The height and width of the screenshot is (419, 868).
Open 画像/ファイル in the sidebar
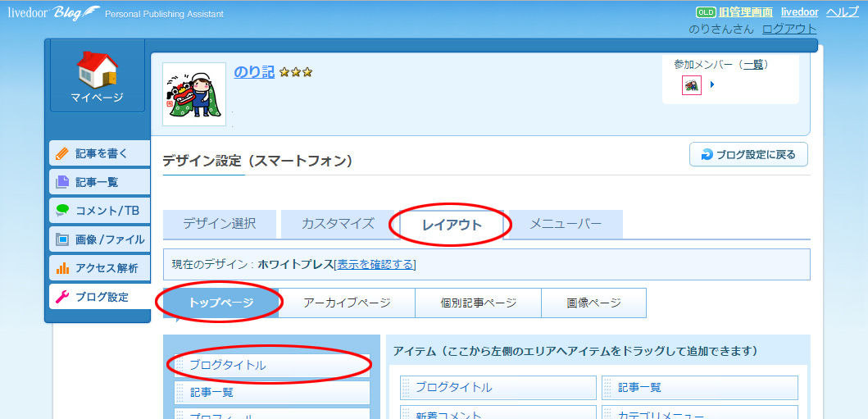[100, 239]
